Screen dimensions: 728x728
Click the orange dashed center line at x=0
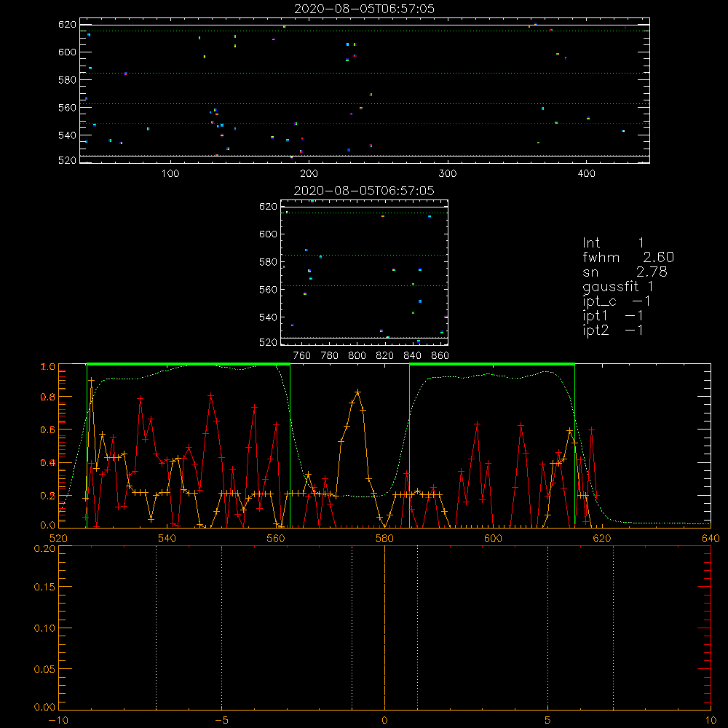pyautogui.click(x=384, y=628)
